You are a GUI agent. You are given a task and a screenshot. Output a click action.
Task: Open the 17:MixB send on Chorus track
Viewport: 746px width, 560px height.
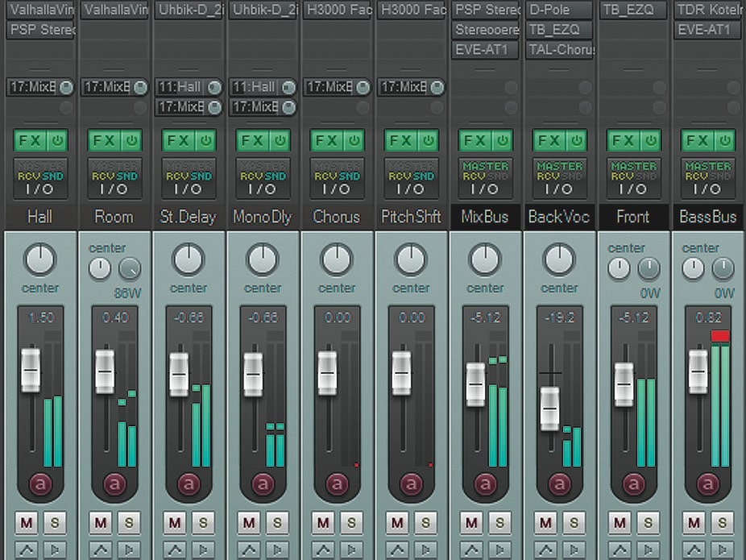329,87
